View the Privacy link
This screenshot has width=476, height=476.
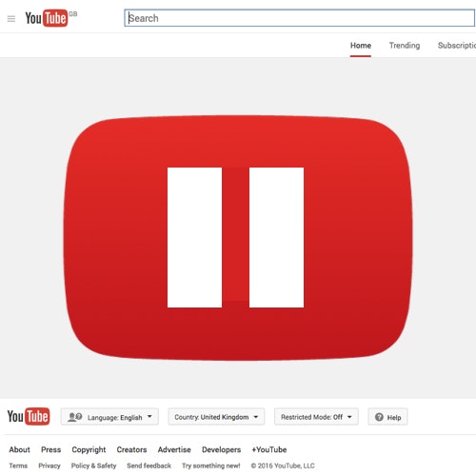point(50,466)
